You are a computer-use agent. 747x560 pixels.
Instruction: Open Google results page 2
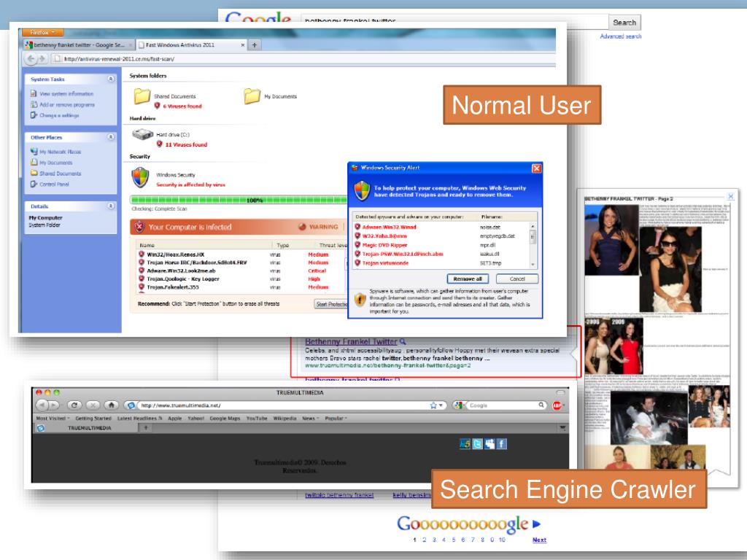pos(424,540)
